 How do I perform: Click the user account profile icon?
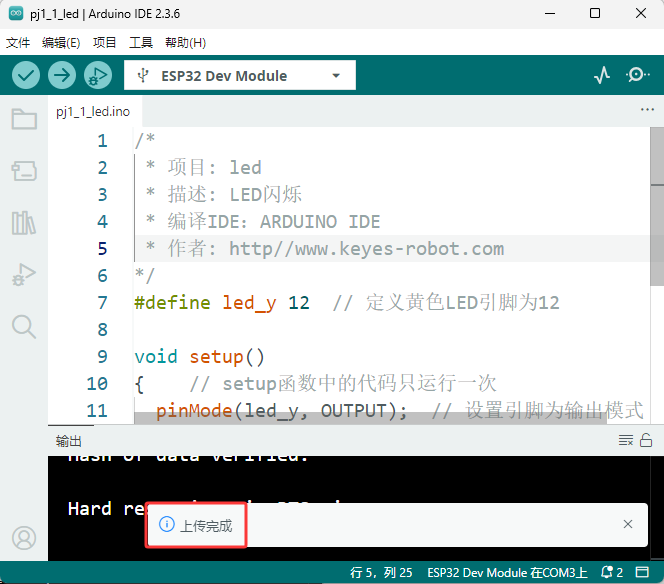click(x=24, y=538)
